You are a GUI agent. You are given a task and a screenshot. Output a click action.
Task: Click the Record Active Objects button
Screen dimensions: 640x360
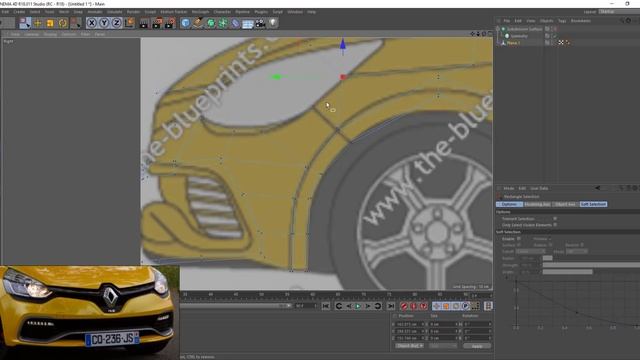click(404, 306)
